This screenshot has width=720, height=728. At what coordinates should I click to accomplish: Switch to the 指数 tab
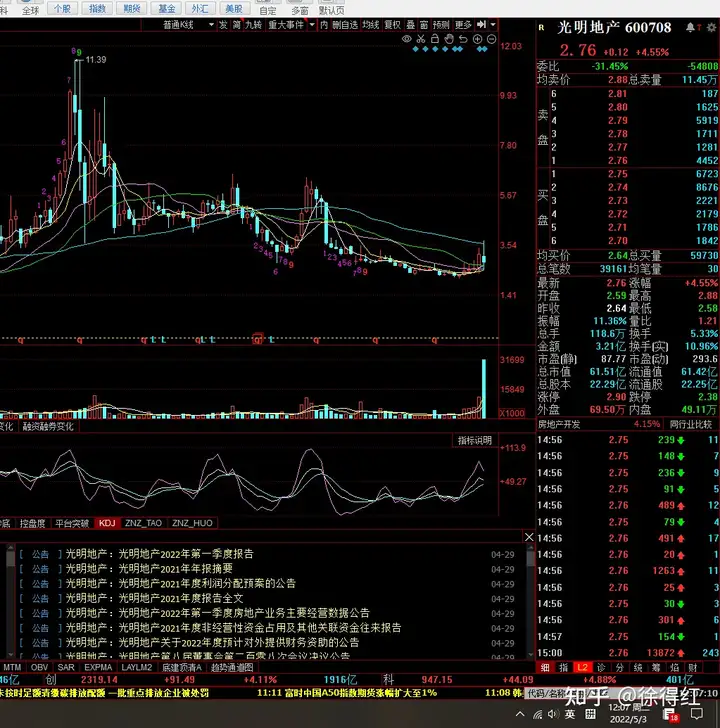coord(97,8)
